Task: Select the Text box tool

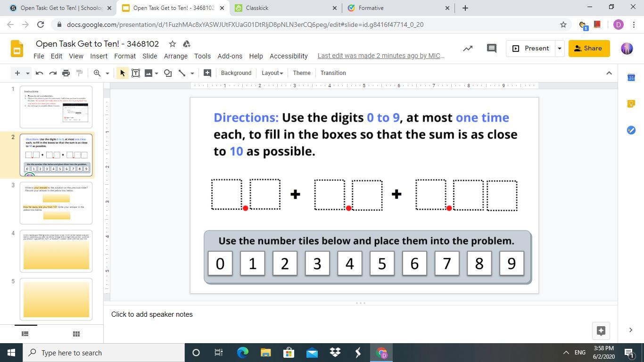Action: click(x=136, y=73)
